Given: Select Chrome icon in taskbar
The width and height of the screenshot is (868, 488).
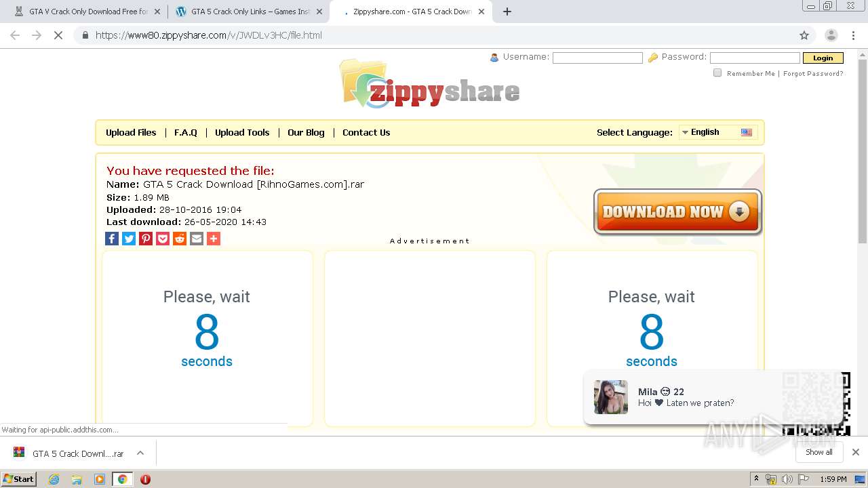Looking at the screenshot, I should (x=122, y=479).
